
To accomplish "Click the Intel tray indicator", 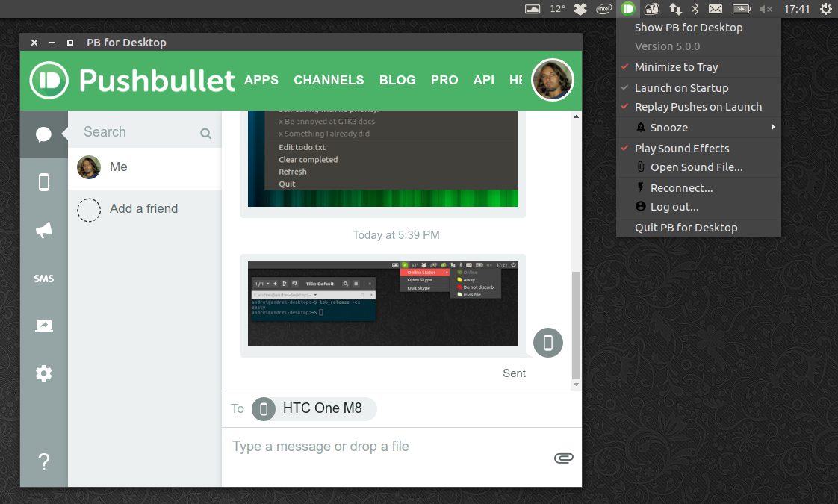I will click(604, 8).
